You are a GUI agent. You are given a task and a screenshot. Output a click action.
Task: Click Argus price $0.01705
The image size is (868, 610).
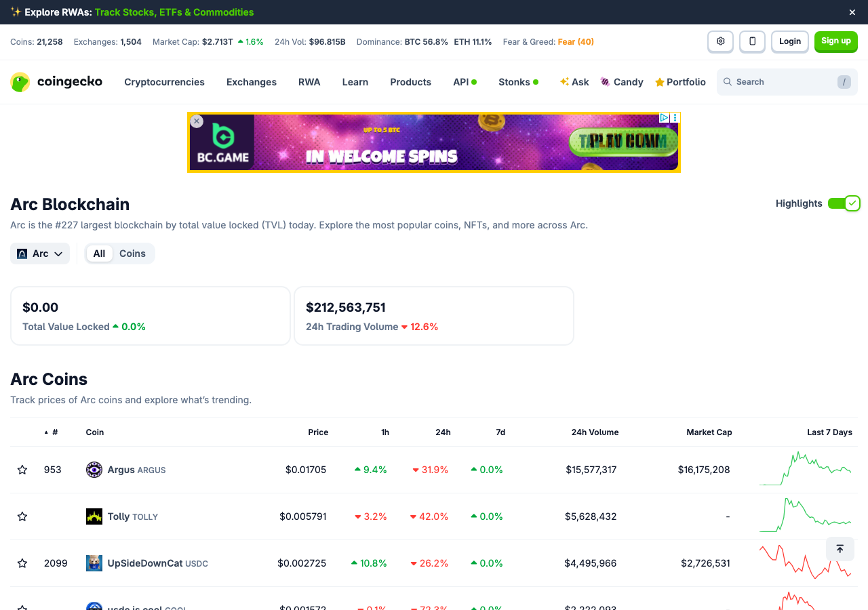point(306,470)
